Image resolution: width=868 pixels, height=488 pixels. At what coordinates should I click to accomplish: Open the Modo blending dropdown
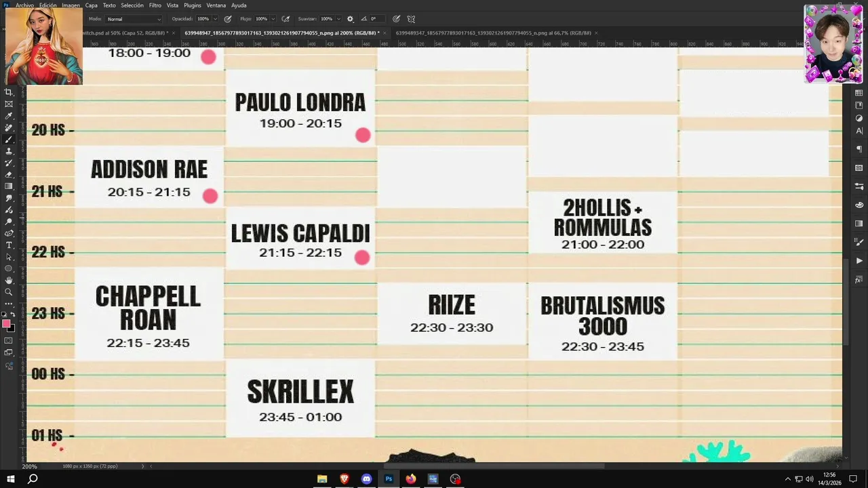click(x=134, y=19)
